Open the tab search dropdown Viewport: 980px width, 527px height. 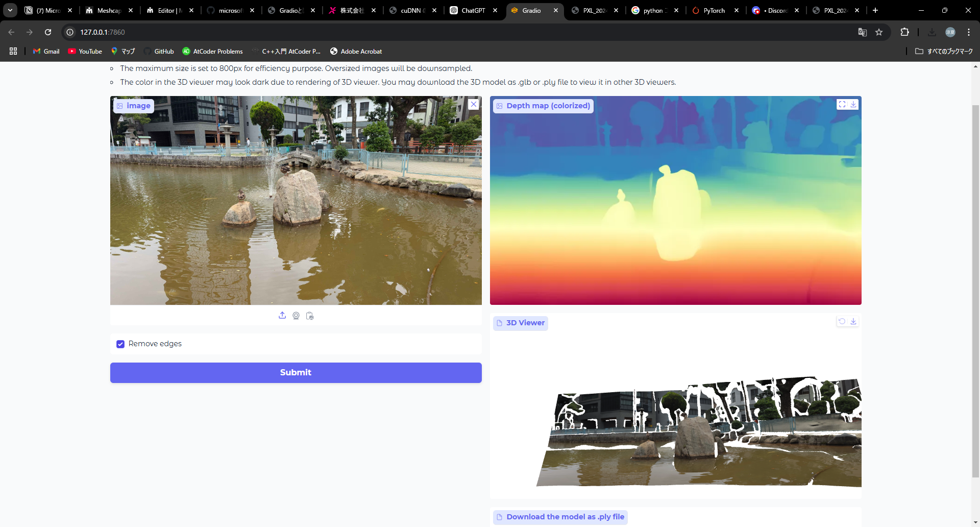pyautogui.click(x=10, y=10)
